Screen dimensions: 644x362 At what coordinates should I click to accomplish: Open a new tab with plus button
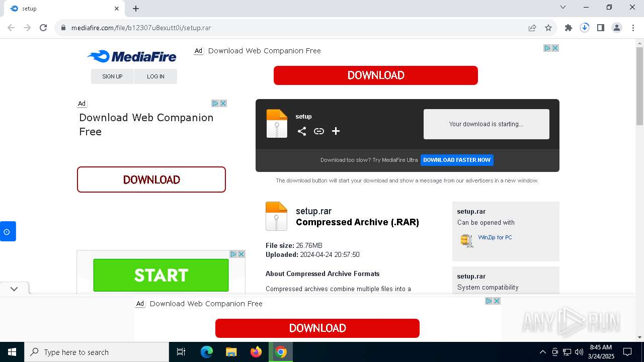click(136, 9)
